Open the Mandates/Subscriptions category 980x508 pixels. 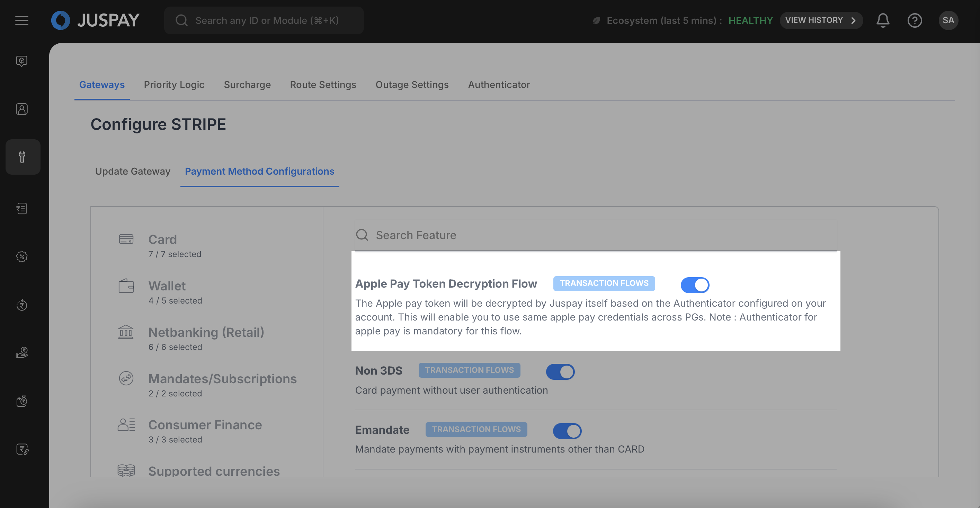(x=222, y=379)
